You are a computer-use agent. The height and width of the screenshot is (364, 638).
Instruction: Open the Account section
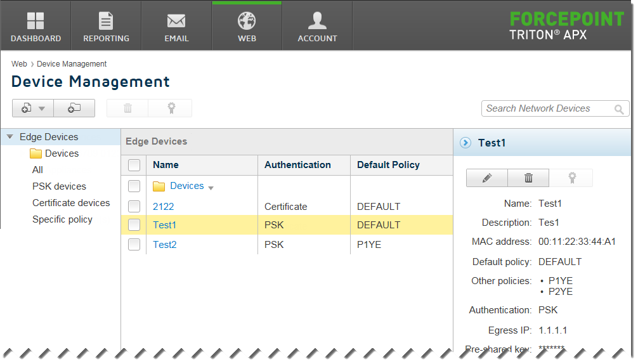[x=317, y=26]
